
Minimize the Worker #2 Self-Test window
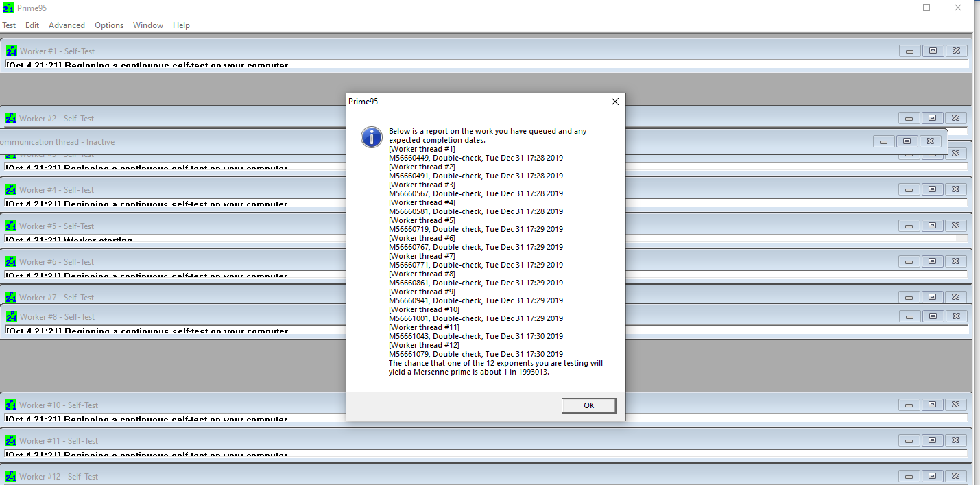click(909, 118)
